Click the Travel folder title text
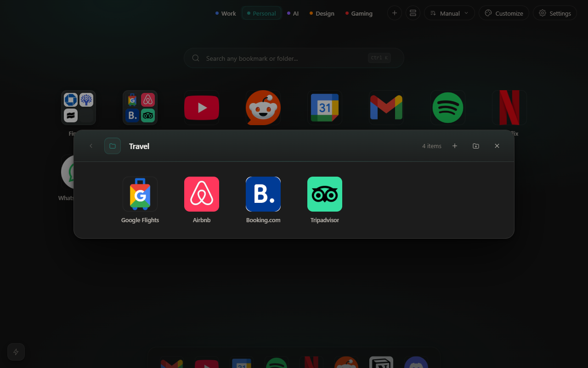The height and width of the screenshot is (368, 588). (x=139, y=146)
